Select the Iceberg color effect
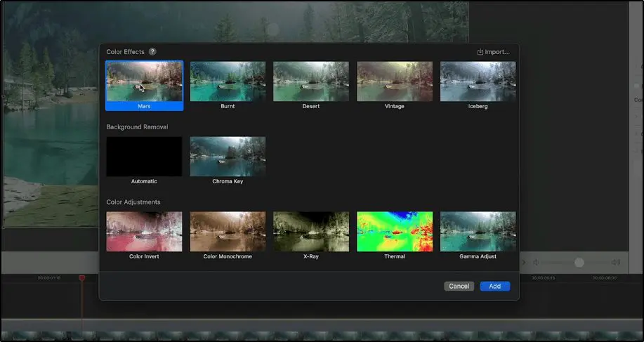Image resolution: width=644 pixels, height=342 pixels. [x=478, y=81]
